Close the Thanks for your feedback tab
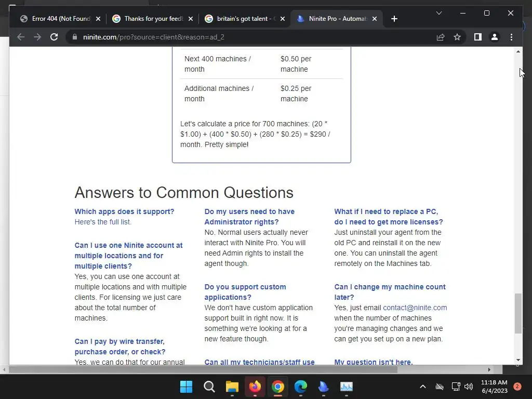 [191, 19]
